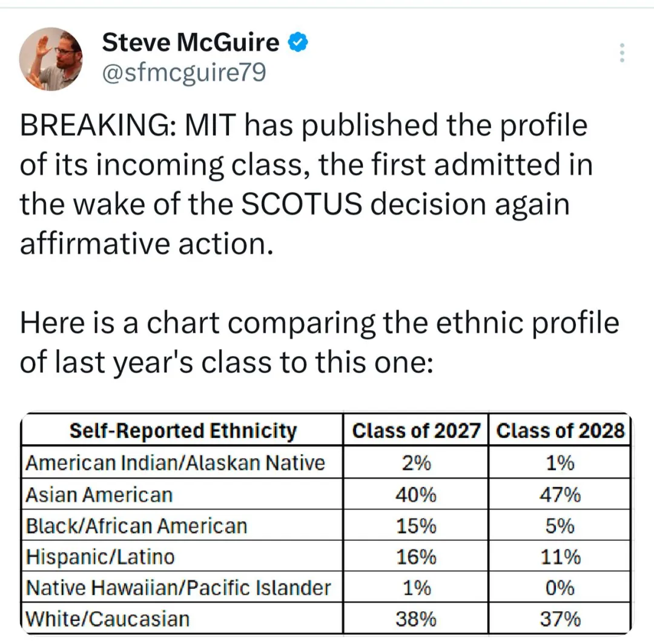The image size is (654, 644).
Task: Click the 15% cell for Black/African American
Action: [416, 525]
